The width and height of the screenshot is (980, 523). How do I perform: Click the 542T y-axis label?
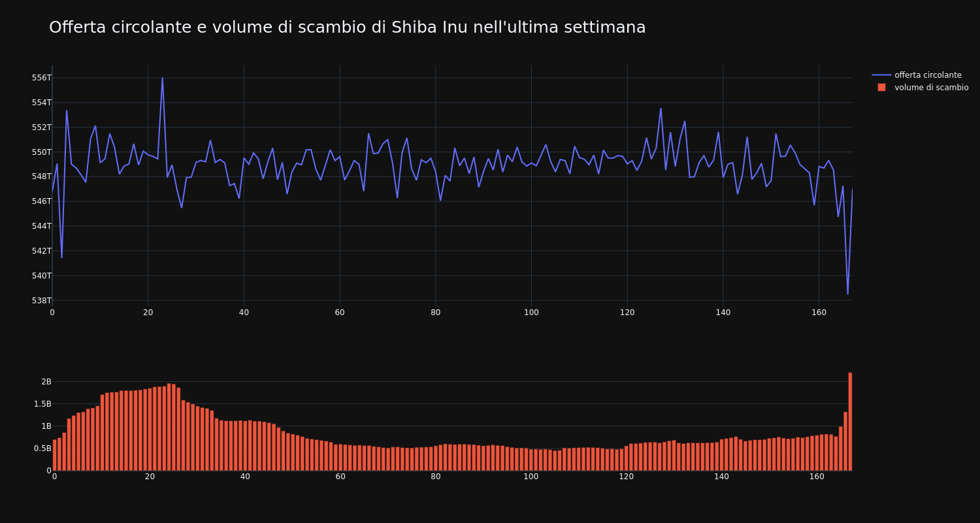point(42,251)
